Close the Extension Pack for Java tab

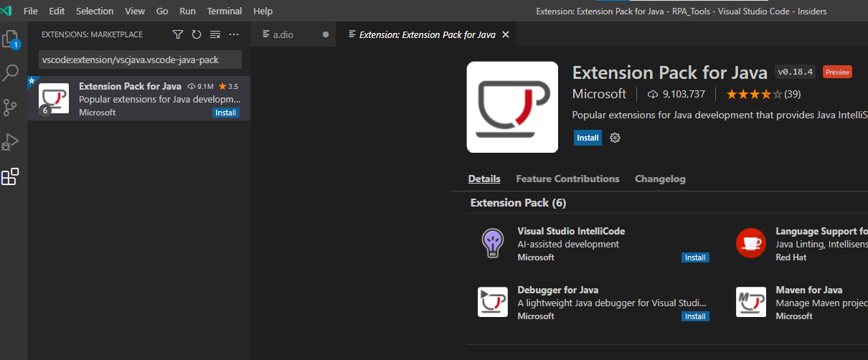point(506,34)
